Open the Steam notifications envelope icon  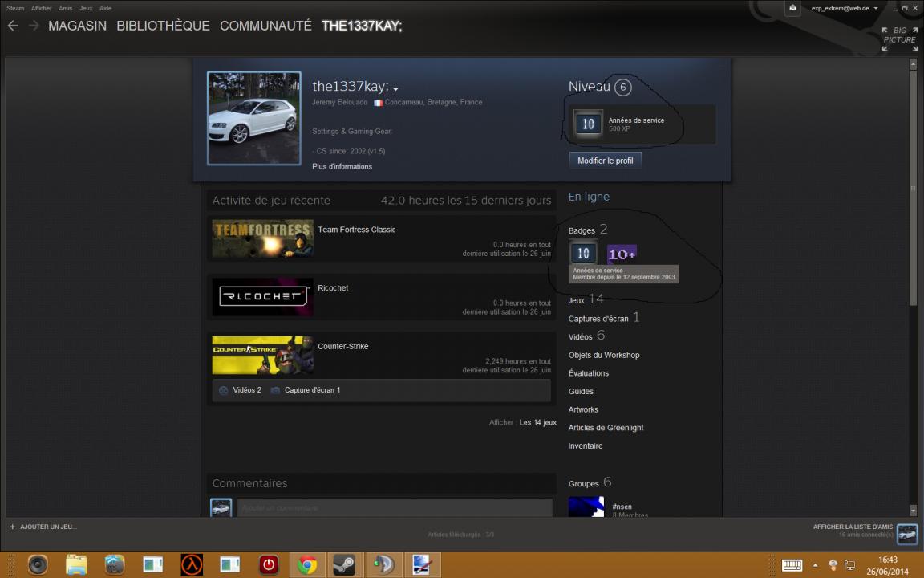[x=792, y=8]
